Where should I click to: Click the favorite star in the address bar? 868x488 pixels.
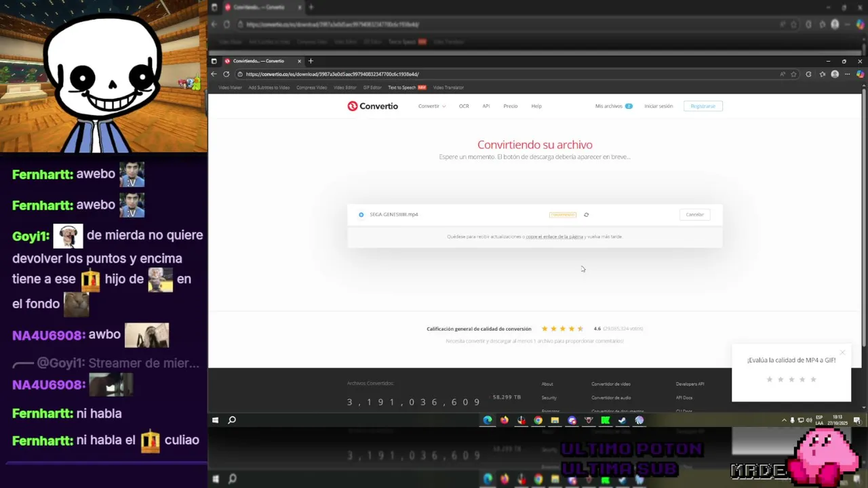794,74
